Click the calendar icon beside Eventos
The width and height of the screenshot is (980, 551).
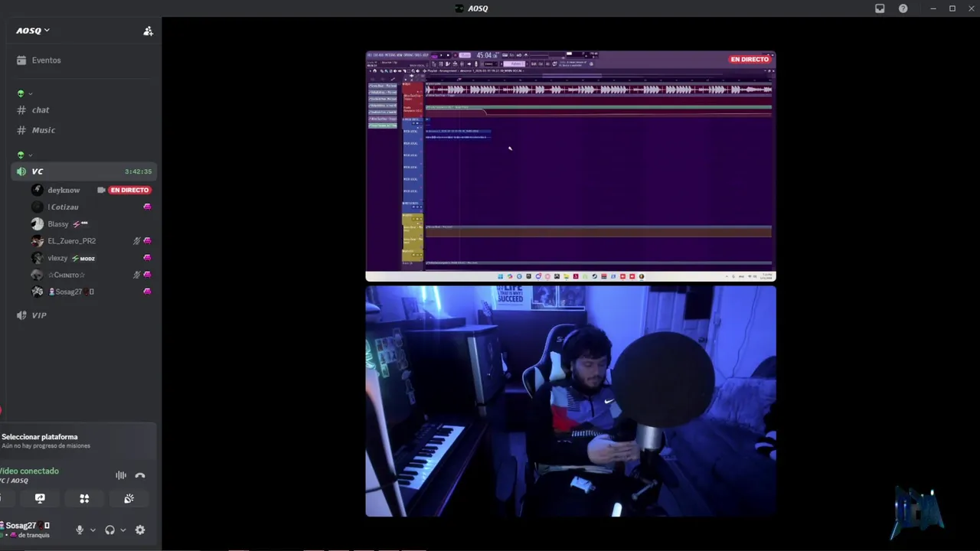point(21,60)
